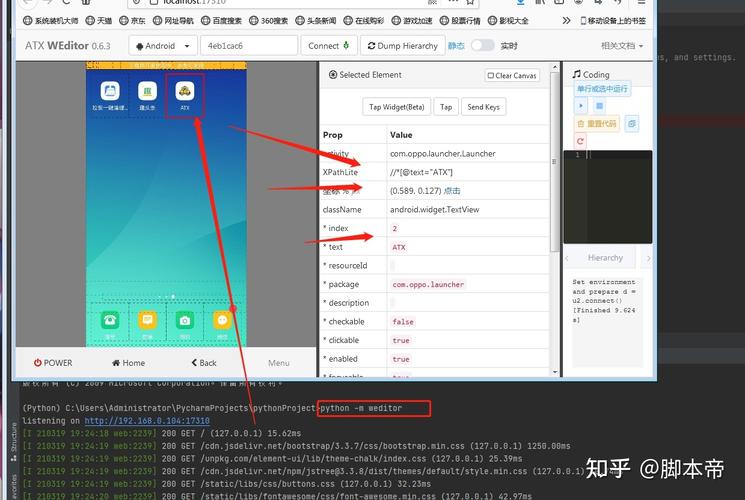Open the 在线购彩 bookmark

[x=364, y=20]
